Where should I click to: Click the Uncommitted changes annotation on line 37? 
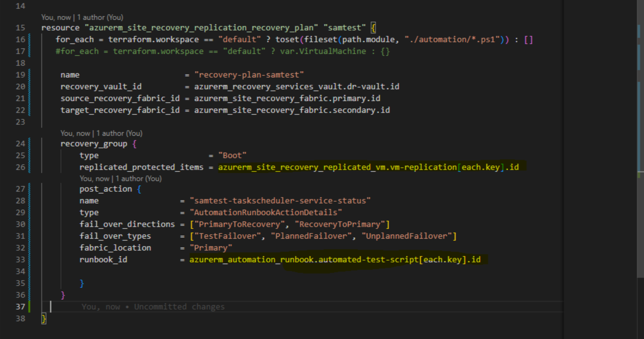(153, 306)
